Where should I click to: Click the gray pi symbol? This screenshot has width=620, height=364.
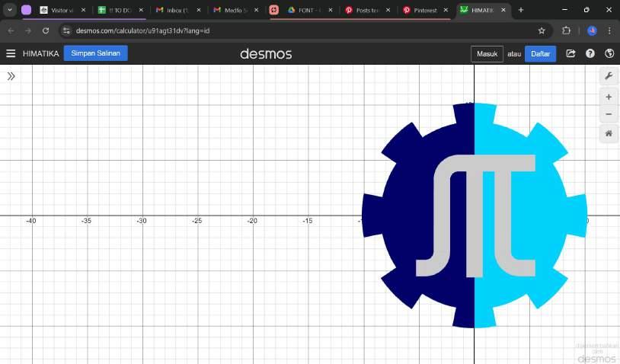pos(476,216)
